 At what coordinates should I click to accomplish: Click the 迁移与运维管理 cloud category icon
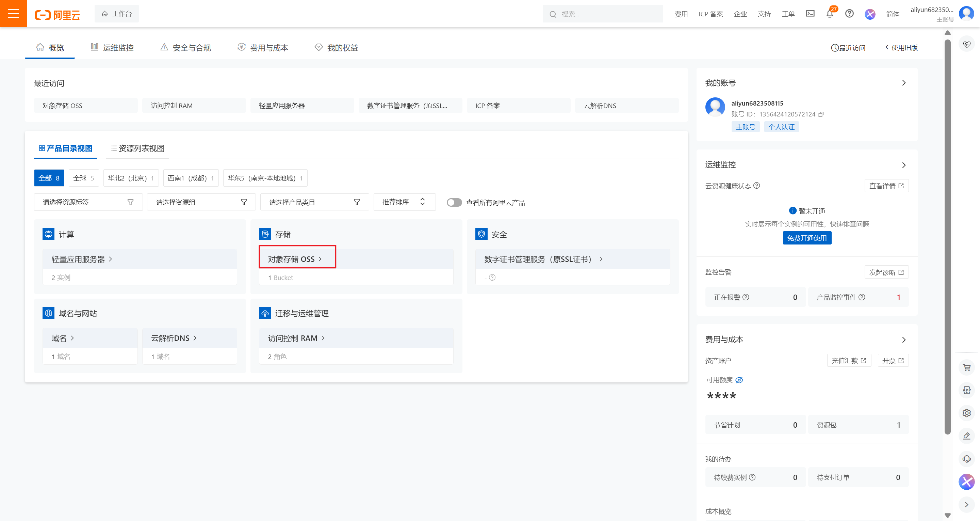(x=265, y=313)
